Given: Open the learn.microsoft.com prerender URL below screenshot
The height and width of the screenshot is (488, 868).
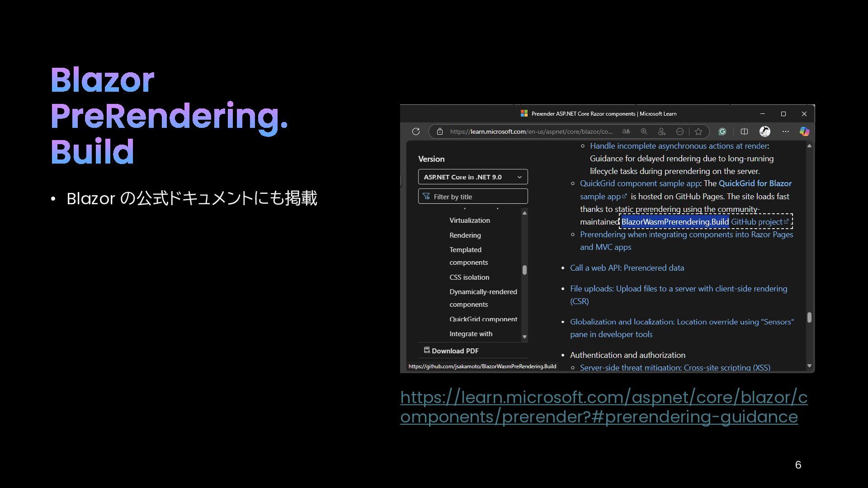Looking at the screenshot, I should pyautogui.click(x=604, y=407).
